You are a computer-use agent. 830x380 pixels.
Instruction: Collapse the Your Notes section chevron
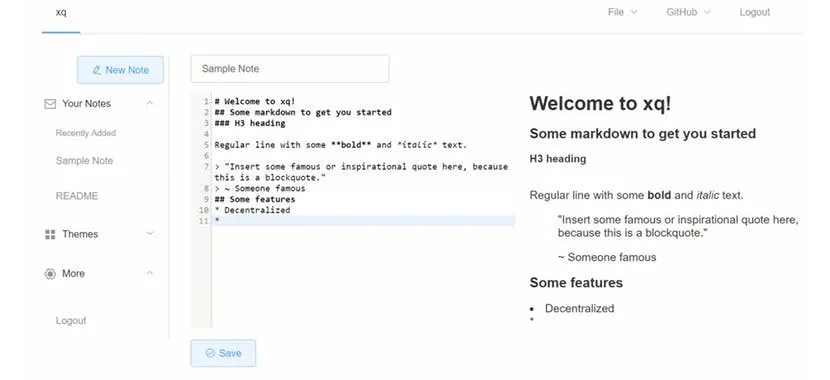(150, 103)
